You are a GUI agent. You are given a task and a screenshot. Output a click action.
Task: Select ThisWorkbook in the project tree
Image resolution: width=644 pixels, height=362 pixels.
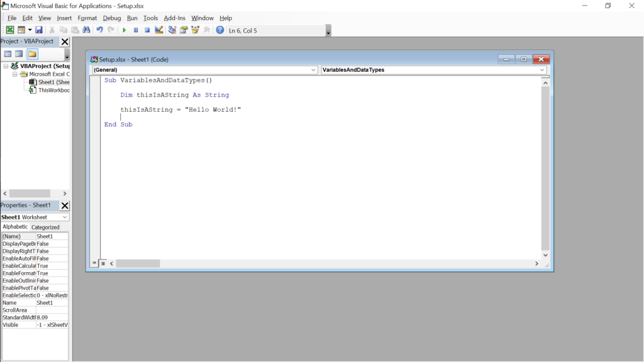pyautogui.click(x=53, y=90)
